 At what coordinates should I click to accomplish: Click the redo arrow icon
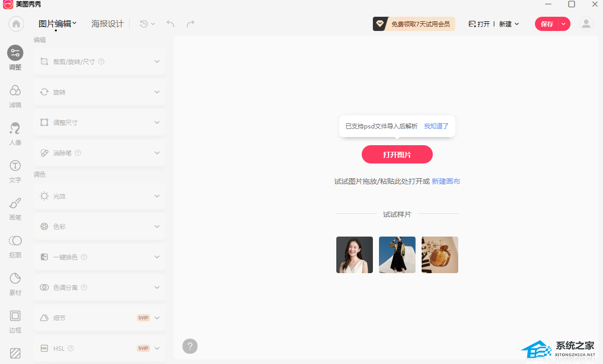coord(191,24)
